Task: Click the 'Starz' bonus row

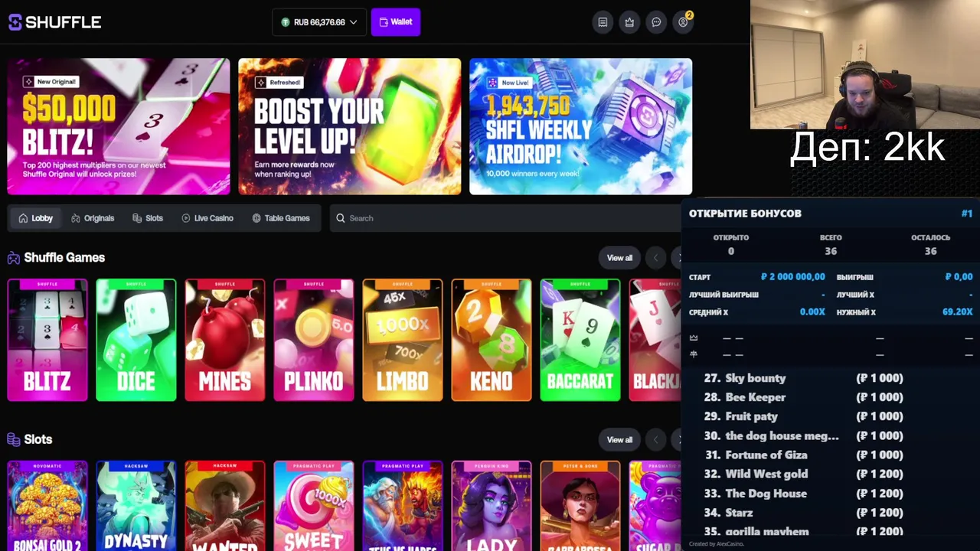Action: [804, 513]
